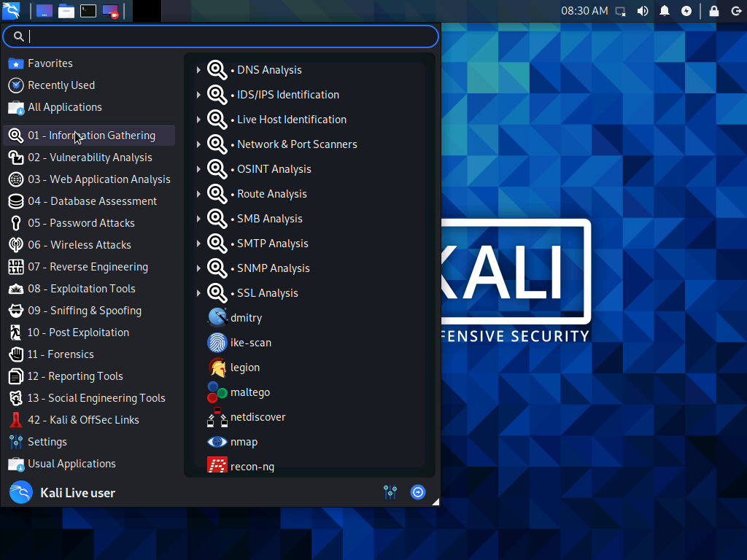Expand the Route Analysis submenu
The width and height of the screenshot is (747, 560).
(x=198, y=194)
